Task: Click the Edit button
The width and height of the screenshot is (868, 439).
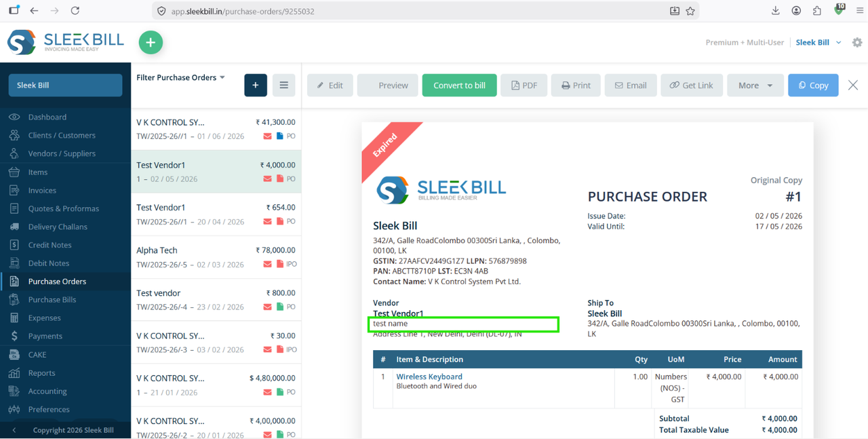Action: click(x=330, y=85)
